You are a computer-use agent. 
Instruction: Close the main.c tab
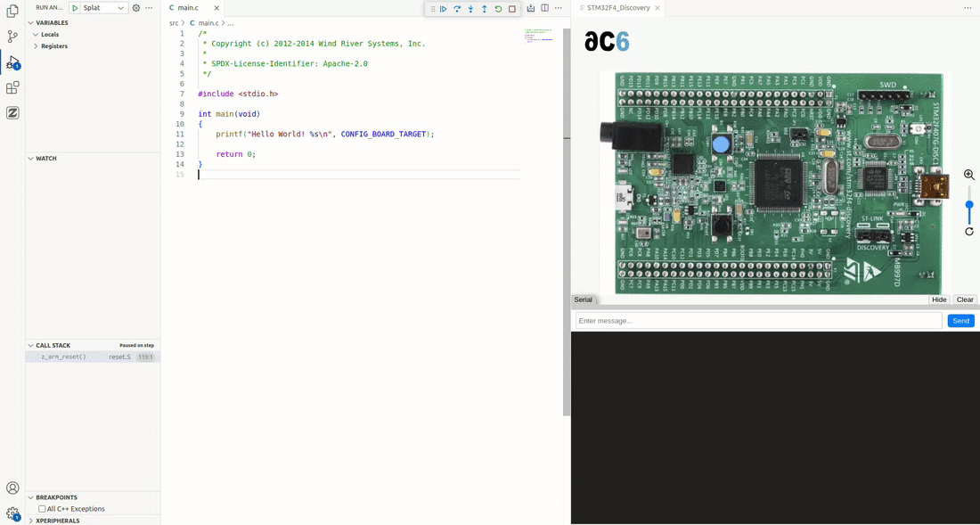tap(216, 8)
